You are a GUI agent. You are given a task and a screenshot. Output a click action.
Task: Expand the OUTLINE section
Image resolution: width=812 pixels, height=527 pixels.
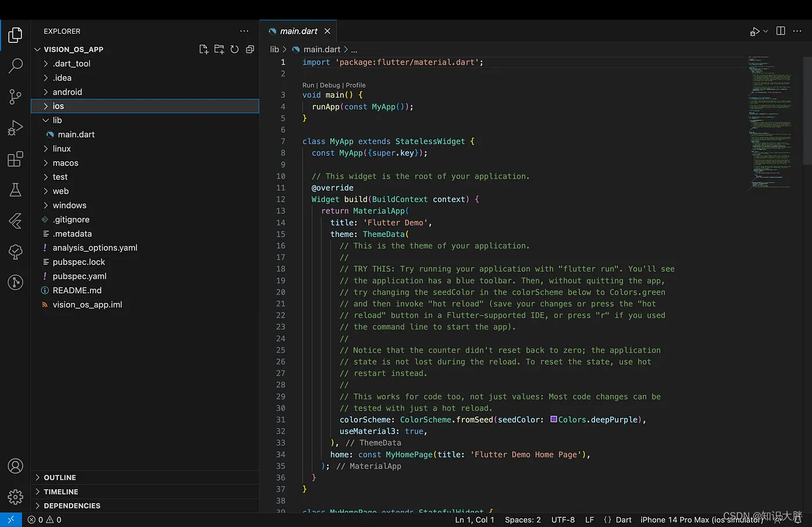point(145,478)
